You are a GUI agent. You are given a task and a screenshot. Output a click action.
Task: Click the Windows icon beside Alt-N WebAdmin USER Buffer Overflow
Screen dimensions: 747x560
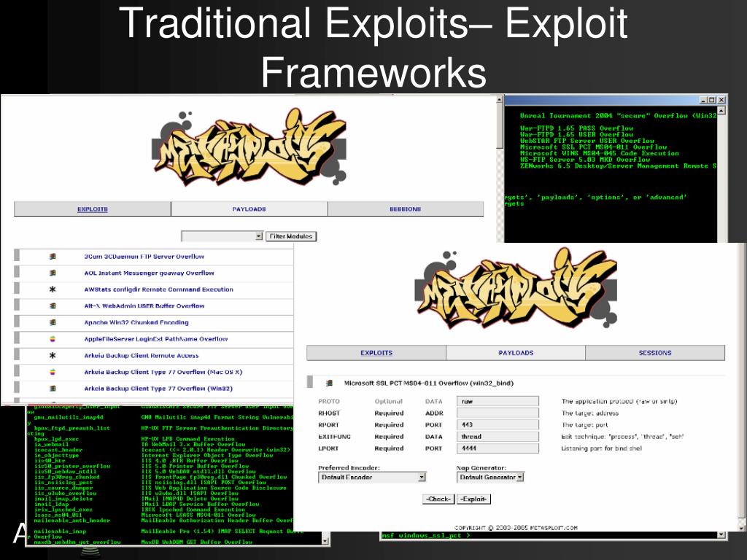pos(53,306)
